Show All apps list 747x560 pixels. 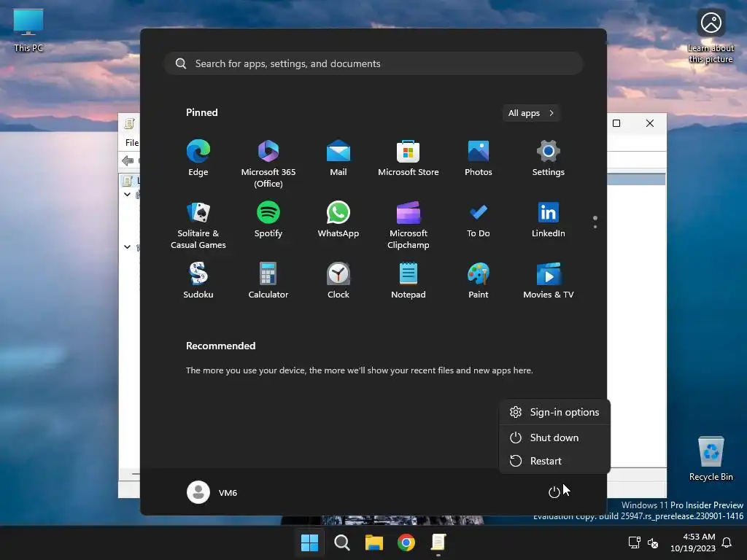531,113
